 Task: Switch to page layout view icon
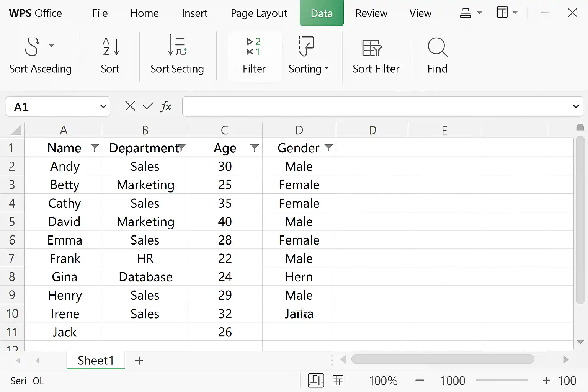pyautogui.click(x=316, y=381)
